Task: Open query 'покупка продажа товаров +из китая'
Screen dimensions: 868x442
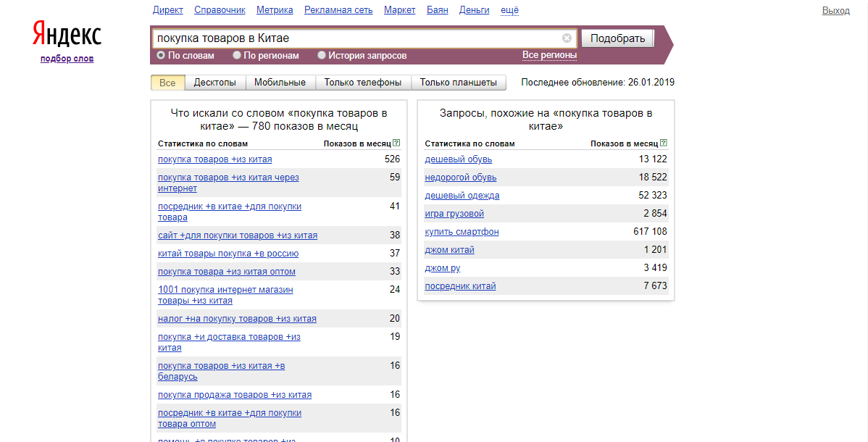Action: point(235,395)
